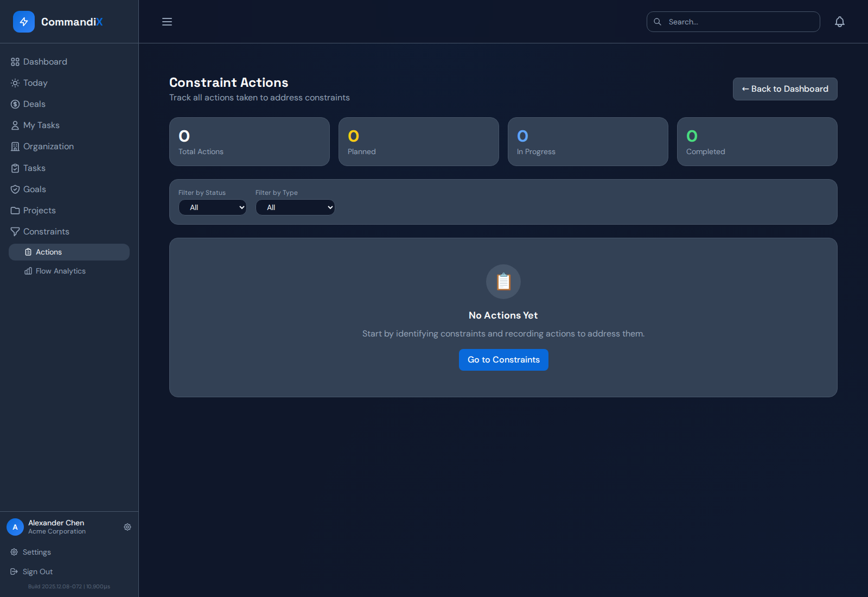
Task: Click the 'Filter by Status' label
Action: tap(202, 193)
